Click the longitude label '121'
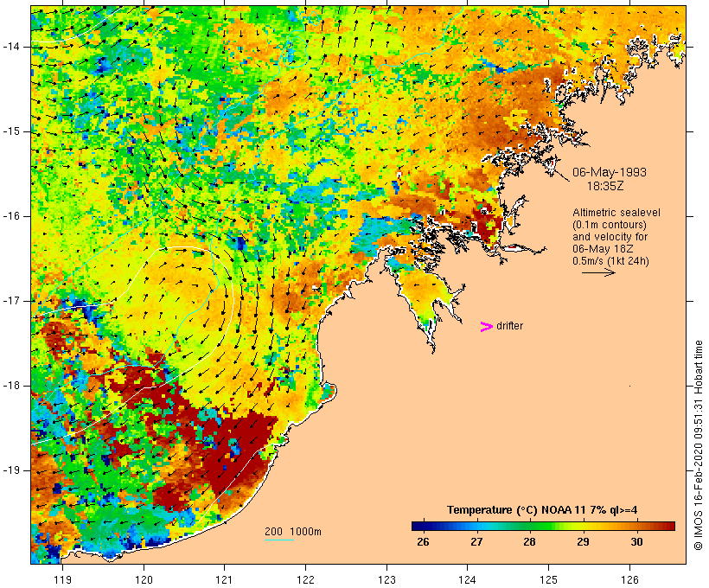Screen dimensions: 709x588 [x=224, y=579]
